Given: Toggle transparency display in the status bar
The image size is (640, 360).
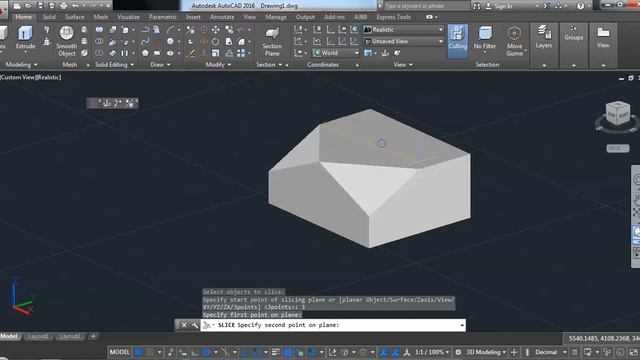Looking at the screenshot, I should 288,352.
